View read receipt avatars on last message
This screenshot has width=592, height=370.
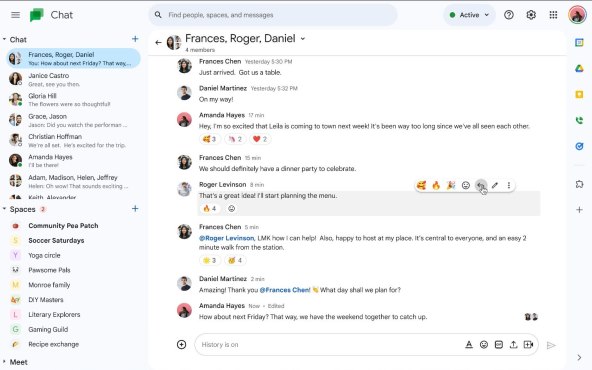point(531,317)
